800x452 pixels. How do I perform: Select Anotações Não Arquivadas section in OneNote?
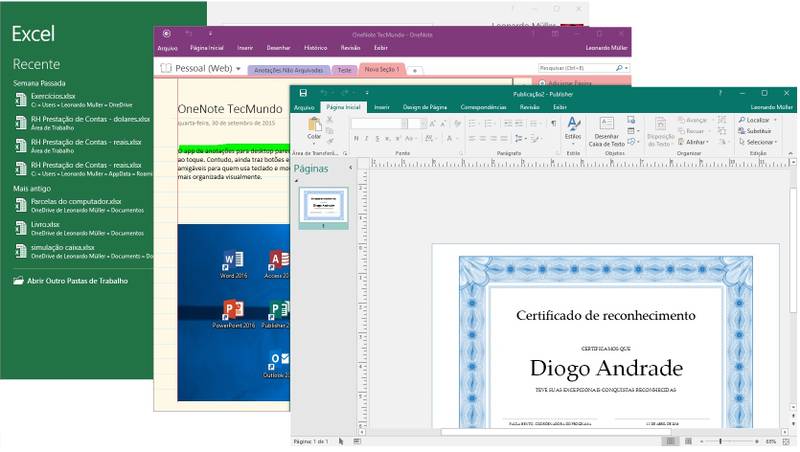point(289,70)
